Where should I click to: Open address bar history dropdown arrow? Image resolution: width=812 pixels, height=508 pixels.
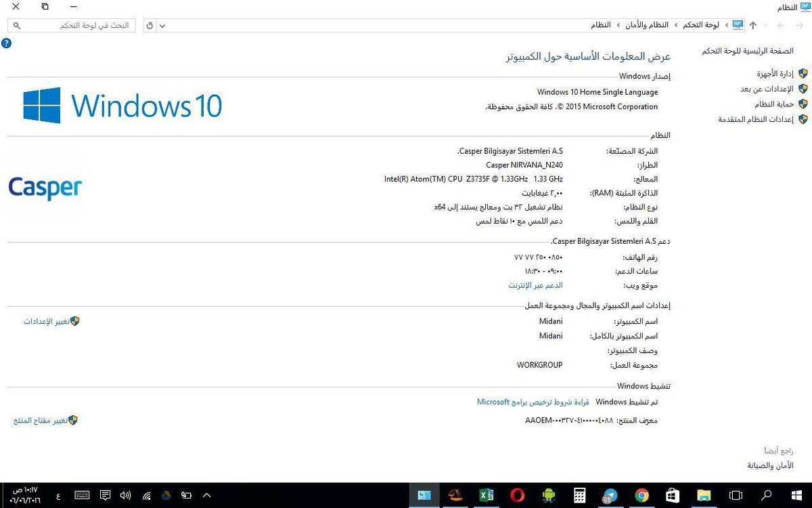162,25
